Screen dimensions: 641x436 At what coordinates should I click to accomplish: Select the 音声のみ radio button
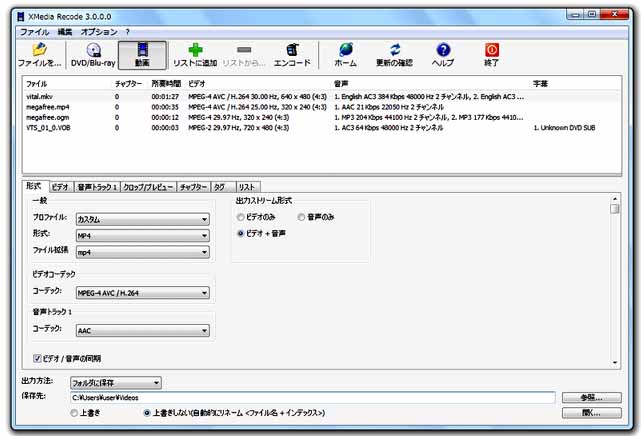301,216
